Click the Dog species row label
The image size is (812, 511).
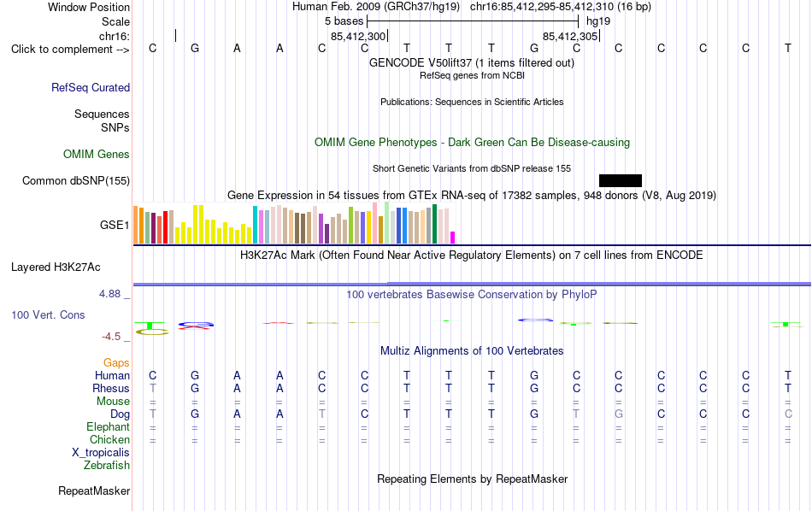[120, 414]
